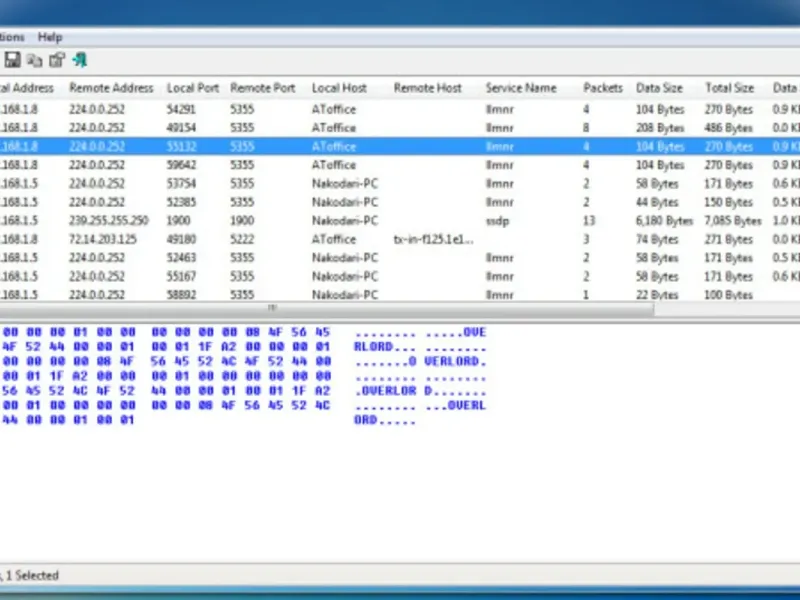Sort by Service Name column
This screenshot has width=800, height=600.
click(x=521, y=88)
